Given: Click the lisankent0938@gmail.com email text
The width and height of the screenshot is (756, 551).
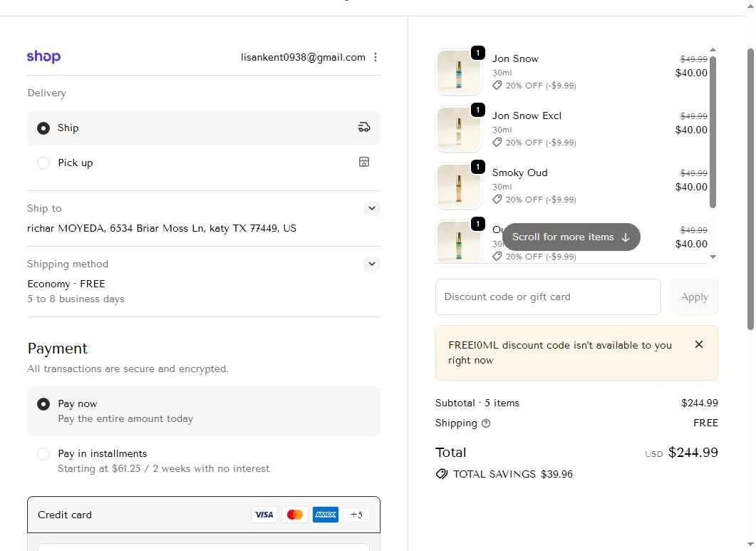Looking at the screenshot, I should (304, 58).
